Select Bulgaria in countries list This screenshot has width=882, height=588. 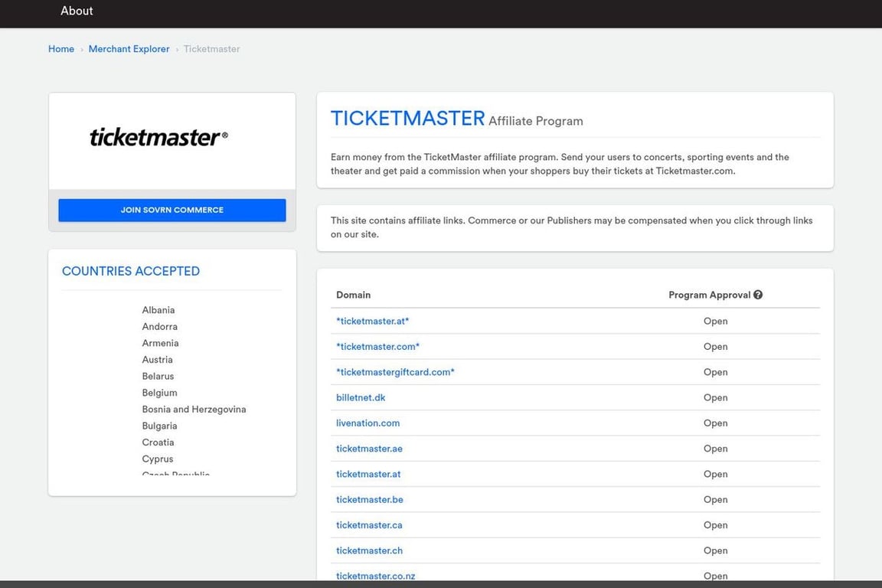(x=160, y=426)
